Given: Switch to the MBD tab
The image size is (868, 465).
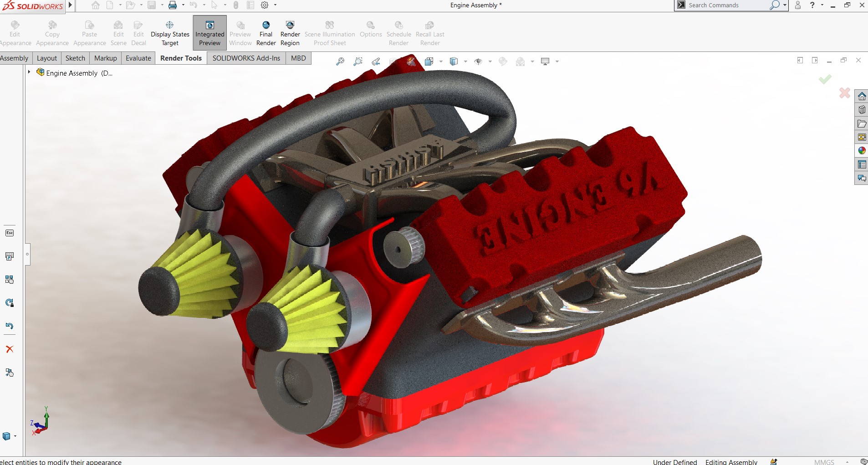Looking at the screenshot, I should pos(298,58).
